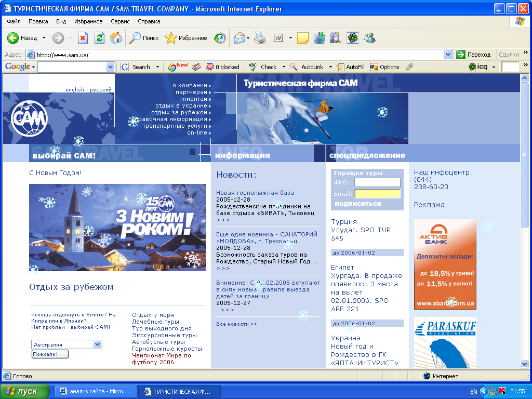Expand hidden tray icons arrow

(x=484, y=391)
